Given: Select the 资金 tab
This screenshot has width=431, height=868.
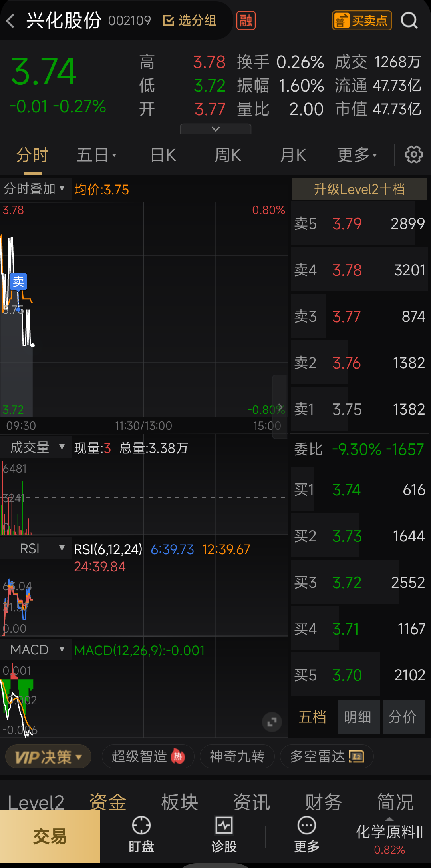Looking at the screenshot, I should coord(108,802).
